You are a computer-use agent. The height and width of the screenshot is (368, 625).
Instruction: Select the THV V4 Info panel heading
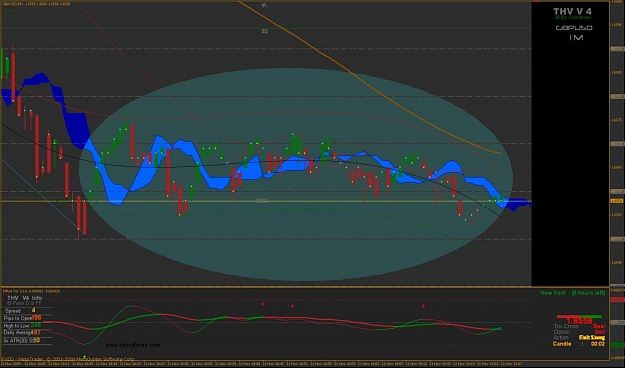24,298
